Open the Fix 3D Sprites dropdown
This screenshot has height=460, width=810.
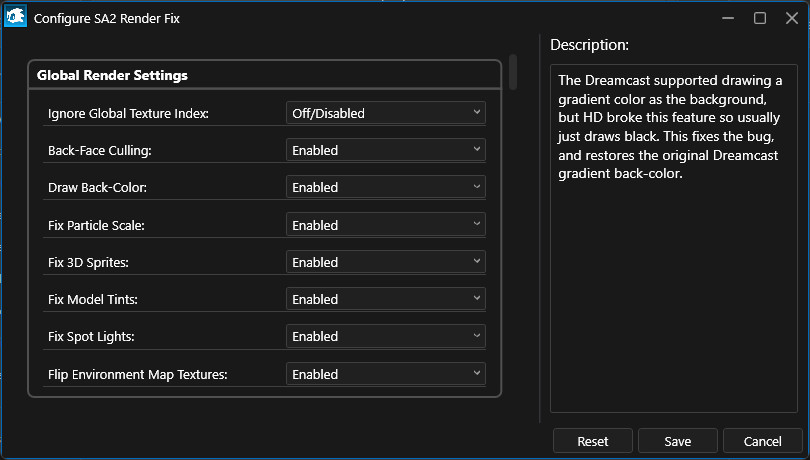click(386, 262)
